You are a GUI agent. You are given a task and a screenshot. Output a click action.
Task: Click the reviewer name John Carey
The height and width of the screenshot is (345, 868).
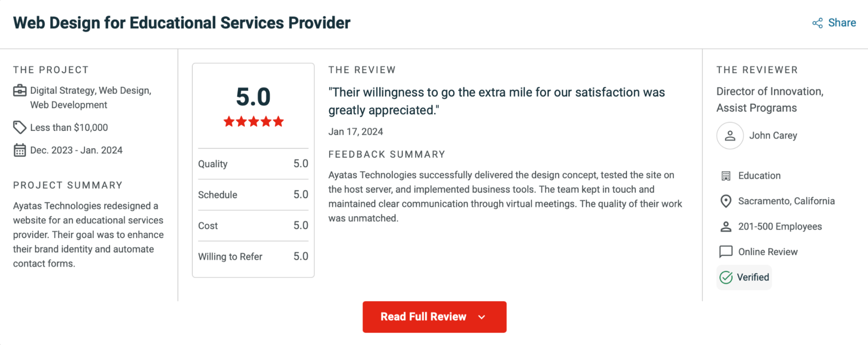point(773,136)
